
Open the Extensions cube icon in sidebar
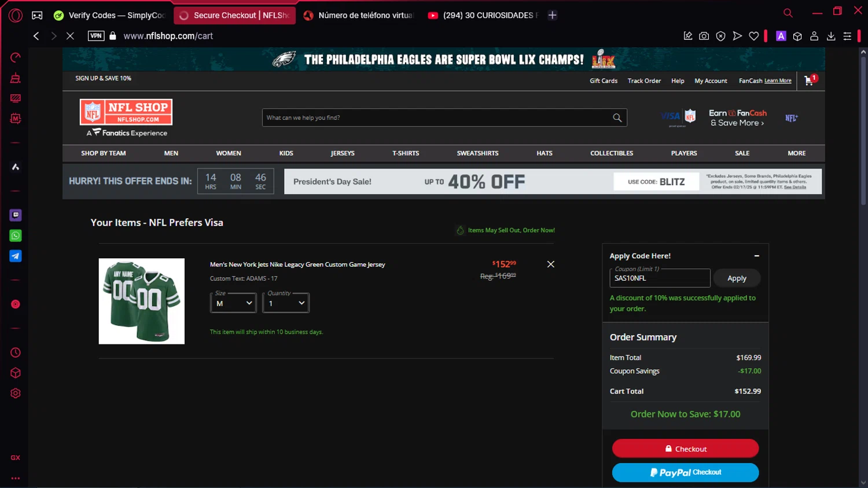tap(16, 373)
